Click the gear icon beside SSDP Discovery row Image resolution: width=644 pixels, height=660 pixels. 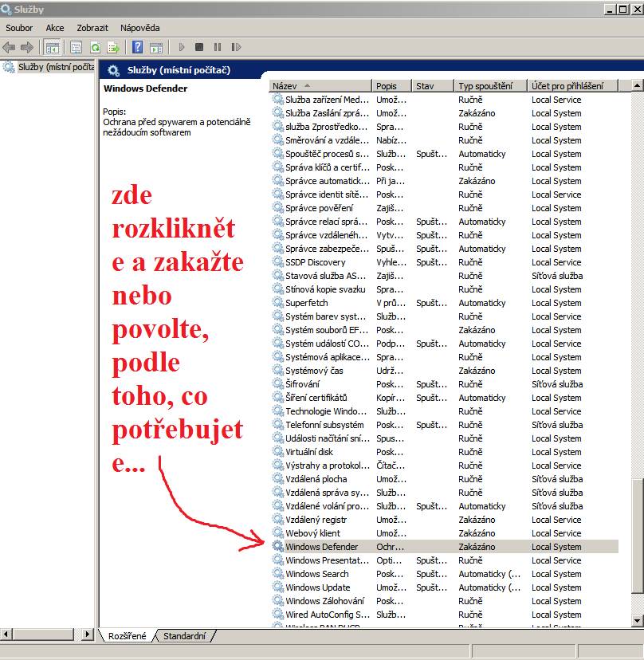[x=278, y=261]
